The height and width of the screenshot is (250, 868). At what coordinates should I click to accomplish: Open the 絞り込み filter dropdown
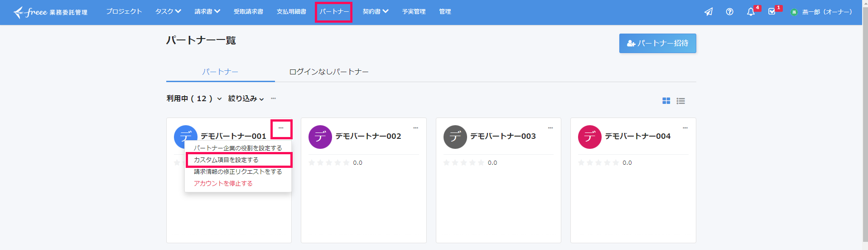pyautogui.click(x=246, y=98)
